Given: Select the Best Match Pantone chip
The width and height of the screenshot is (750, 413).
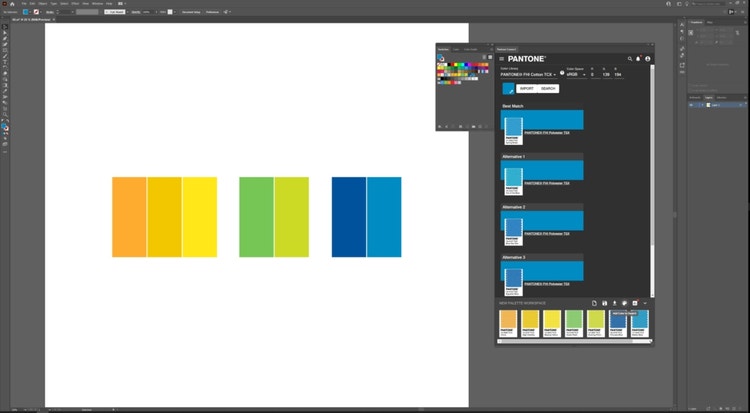Looking at the screenshot, I should 513,131.
